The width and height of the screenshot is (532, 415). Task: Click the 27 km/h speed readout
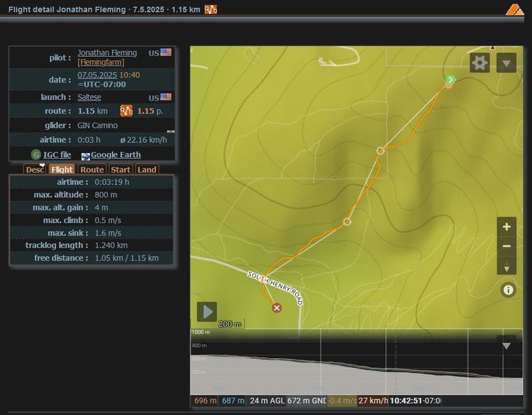(x=373, y=400)
